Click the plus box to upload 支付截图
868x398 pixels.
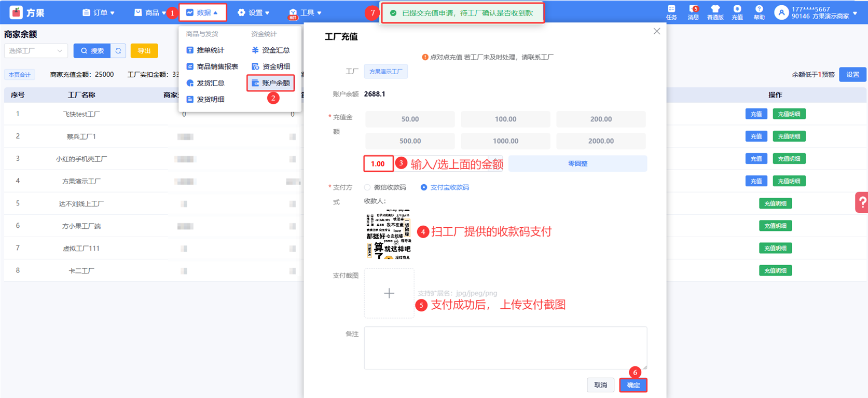click(389, 293)
